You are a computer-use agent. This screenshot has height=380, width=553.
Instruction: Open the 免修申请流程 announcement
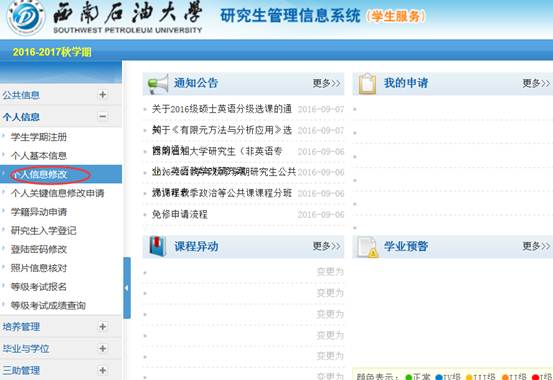click(x=180, y=214)
